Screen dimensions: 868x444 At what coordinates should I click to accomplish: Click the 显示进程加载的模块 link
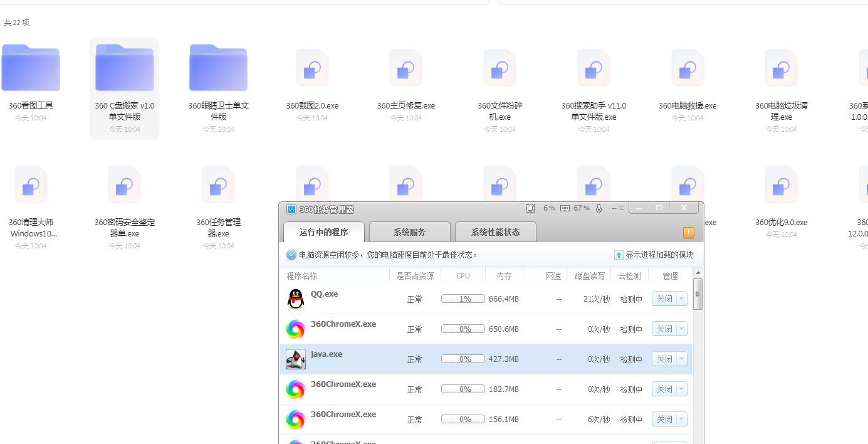point(659,255)
